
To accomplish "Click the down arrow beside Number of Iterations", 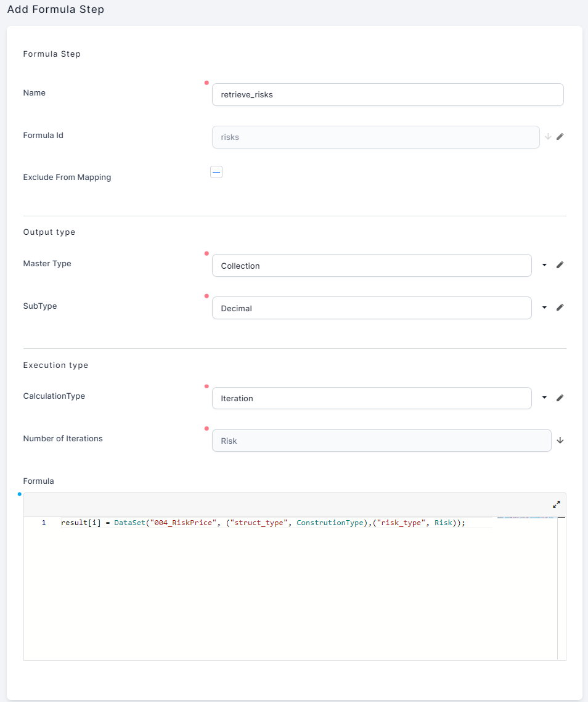I will pyautogui.click(x=560, y=441).
